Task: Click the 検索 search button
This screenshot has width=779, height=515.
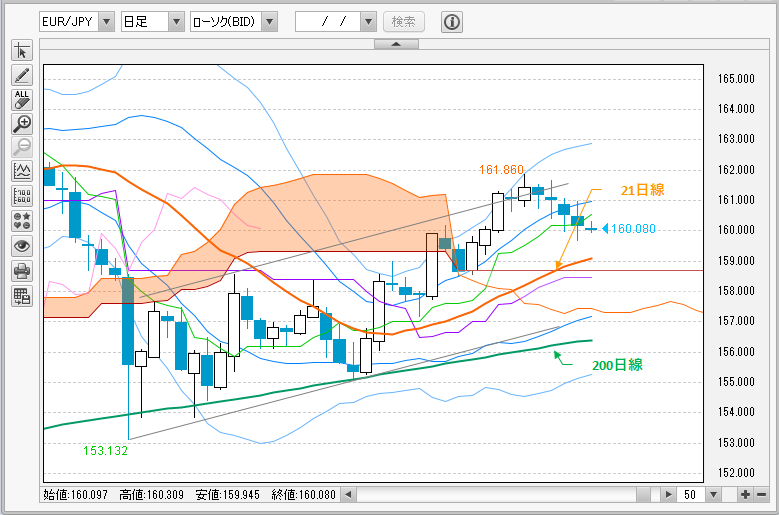Action: click(x=403, y=22)
